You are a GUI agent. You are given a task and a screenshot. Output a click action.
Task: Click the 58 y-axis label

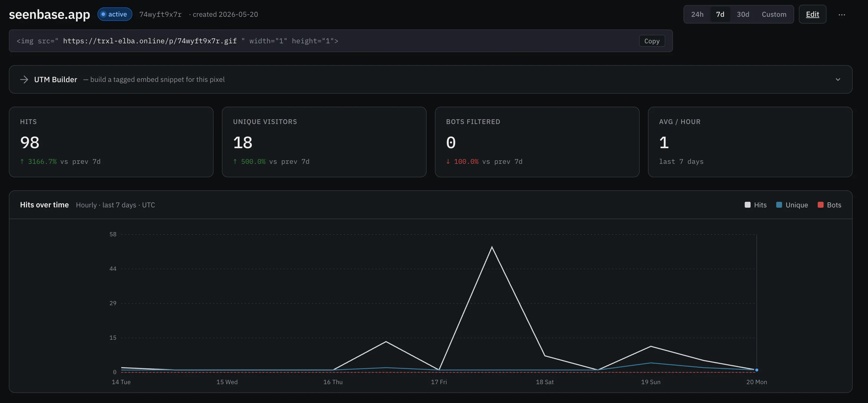click(113, 234)
